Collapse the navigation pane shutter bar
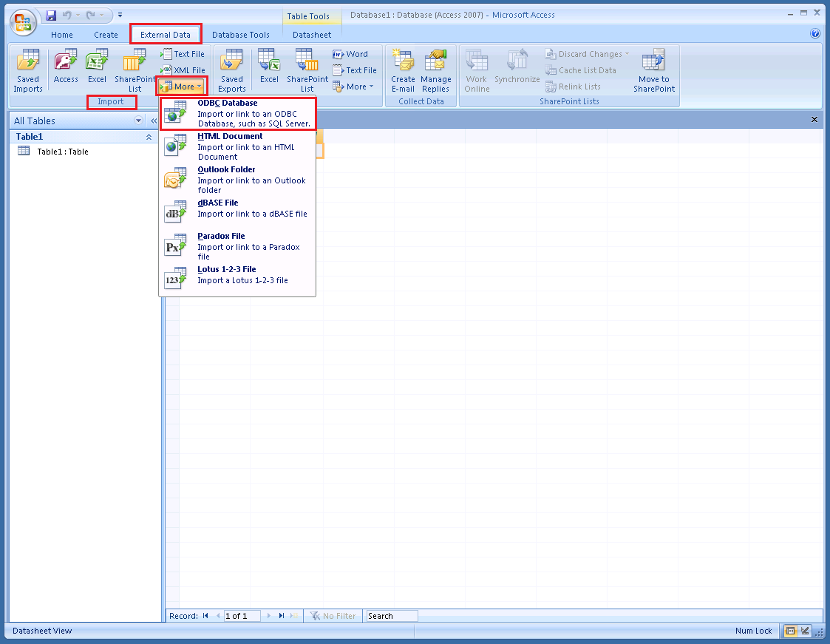 154,121
